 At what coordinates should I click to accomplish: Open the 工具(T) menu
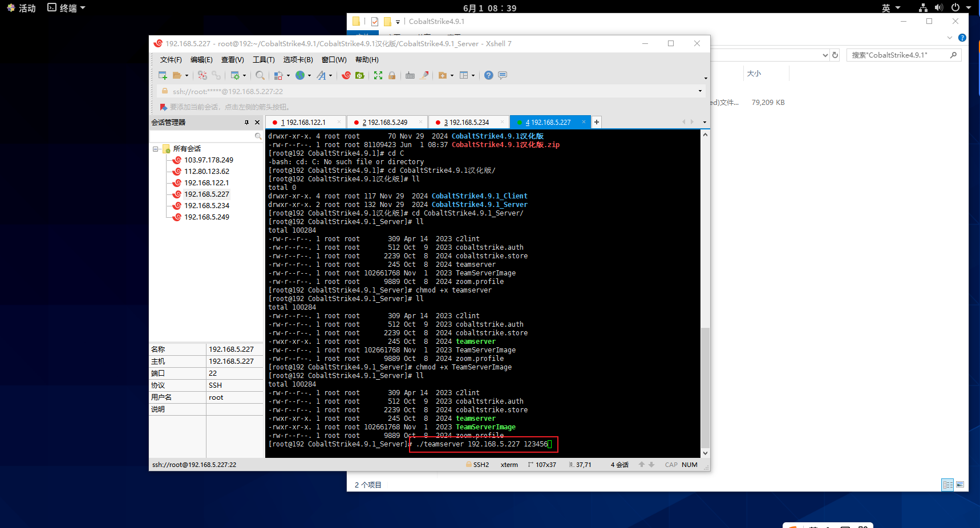[x=264, y=60]
